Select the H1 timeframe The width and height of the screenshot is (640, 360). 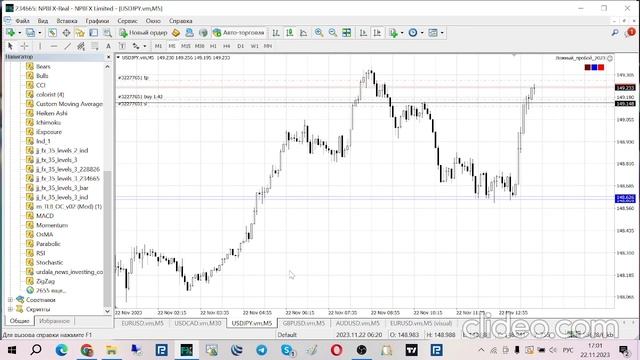coord(213,46)
